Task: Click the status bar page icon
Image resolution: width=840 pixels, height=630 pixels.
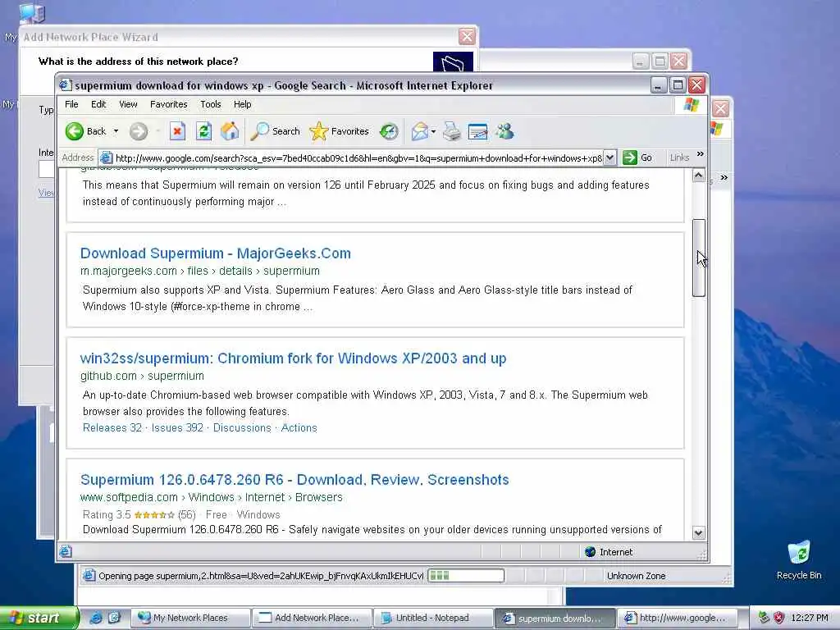Action: pos(66,551)
